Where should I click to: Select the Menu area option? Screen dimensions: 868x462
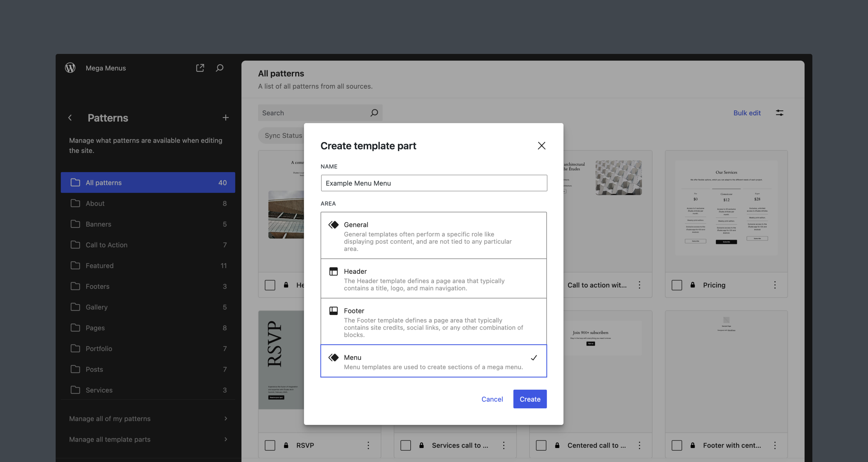[434, 361]
